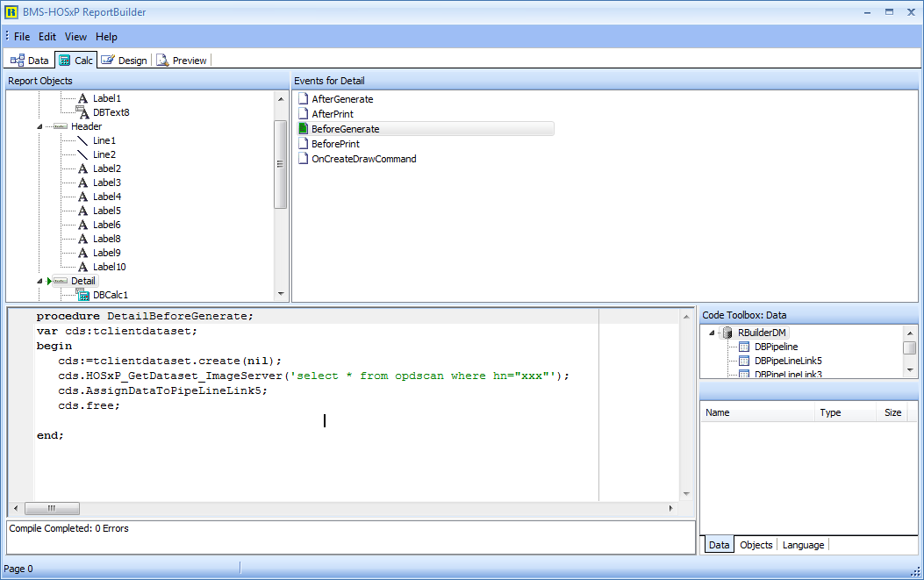Open the Help menu

coord(107,37)
